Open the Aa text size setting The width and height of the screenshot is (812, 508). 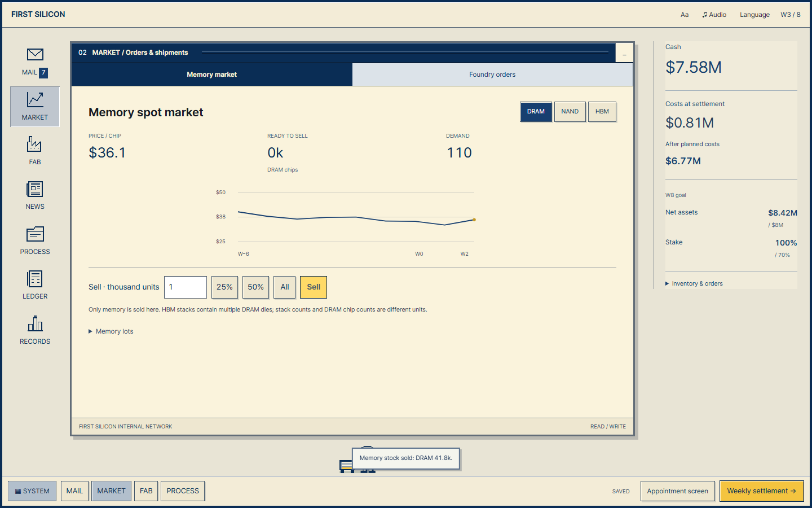pos(685,15)
